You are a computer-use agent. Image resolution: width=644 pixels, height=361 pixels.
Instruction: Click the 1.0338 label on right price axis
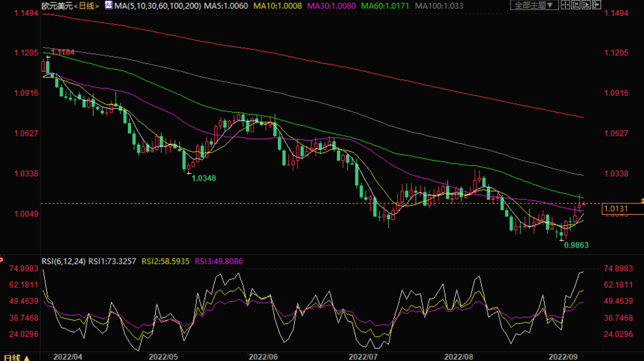pyautogui.click(x=616, y=173)
